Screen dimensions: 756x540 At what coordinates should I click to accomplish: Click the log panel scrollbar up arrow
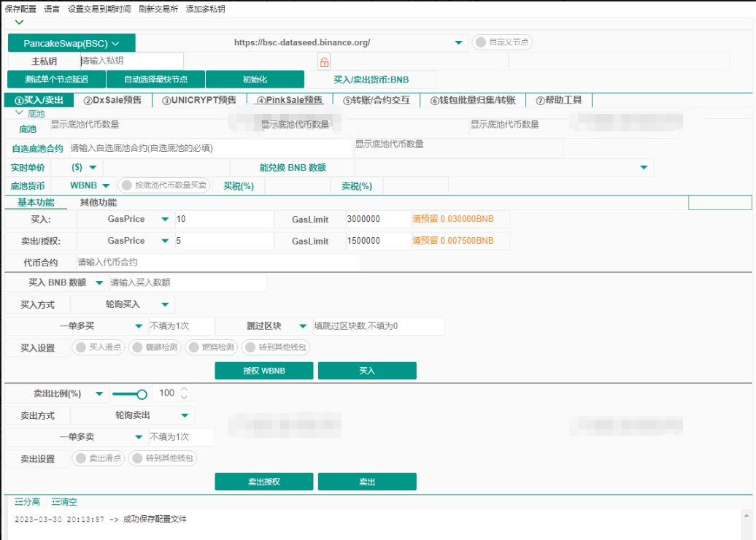tap(747, 515)
